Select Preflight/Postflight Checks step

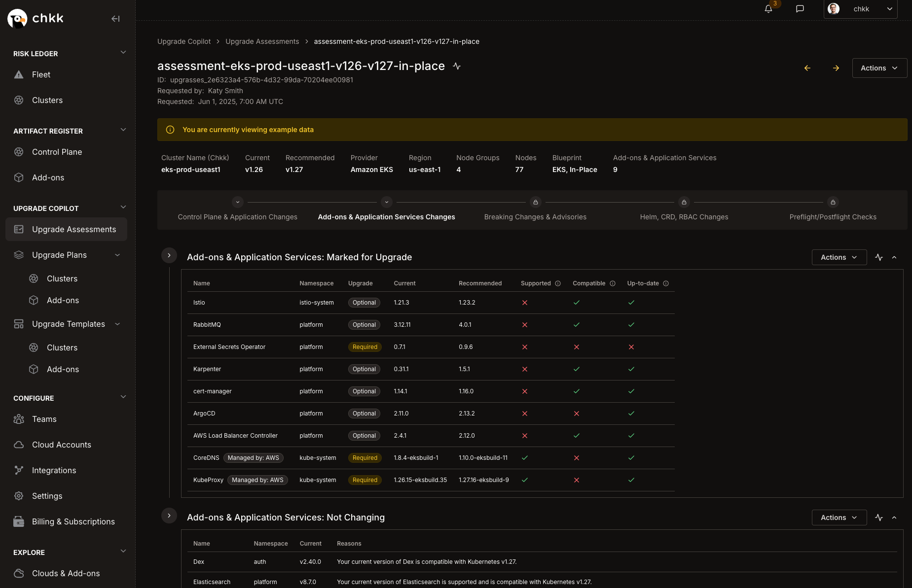[833, 217]
